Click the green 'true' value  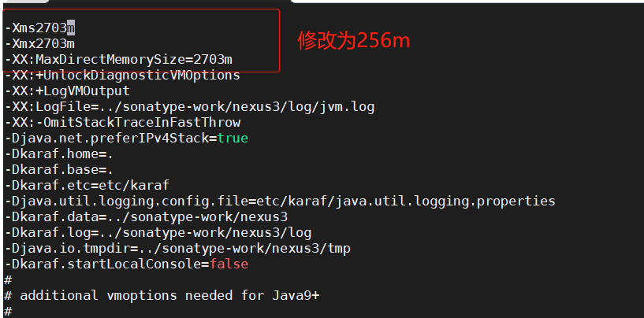coord(233,138)
